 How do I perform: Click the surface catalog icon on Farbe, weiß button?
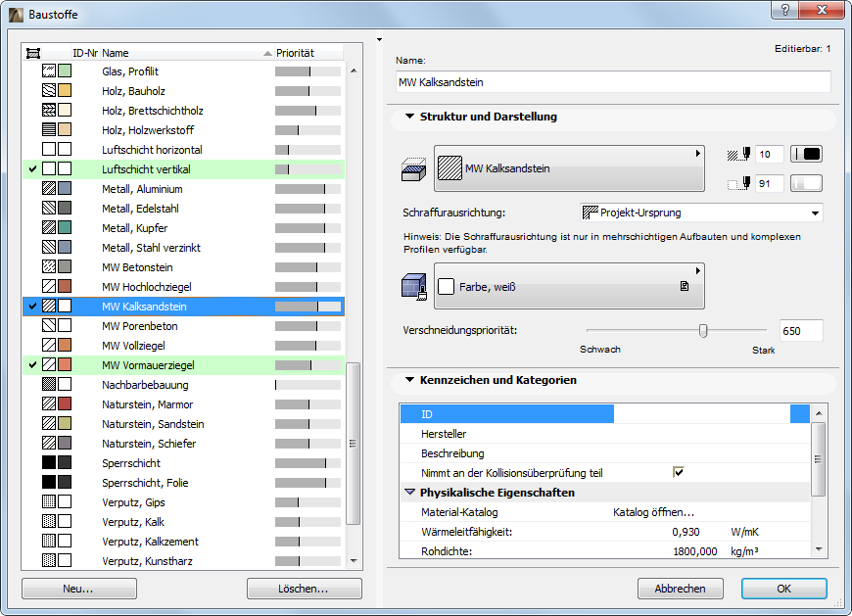point(685,286)
